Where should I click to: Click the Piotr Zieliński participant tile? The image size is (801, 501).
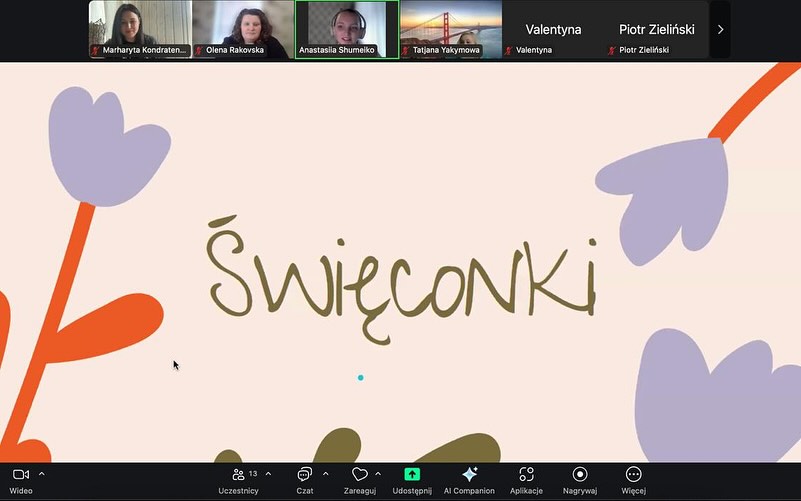click(657, 30)
